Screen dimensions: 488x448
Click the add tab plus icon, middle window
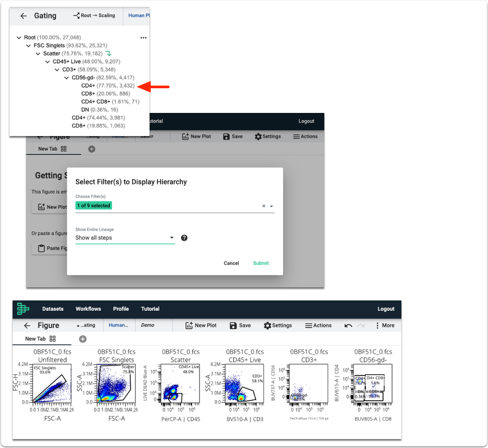[91, 149]
